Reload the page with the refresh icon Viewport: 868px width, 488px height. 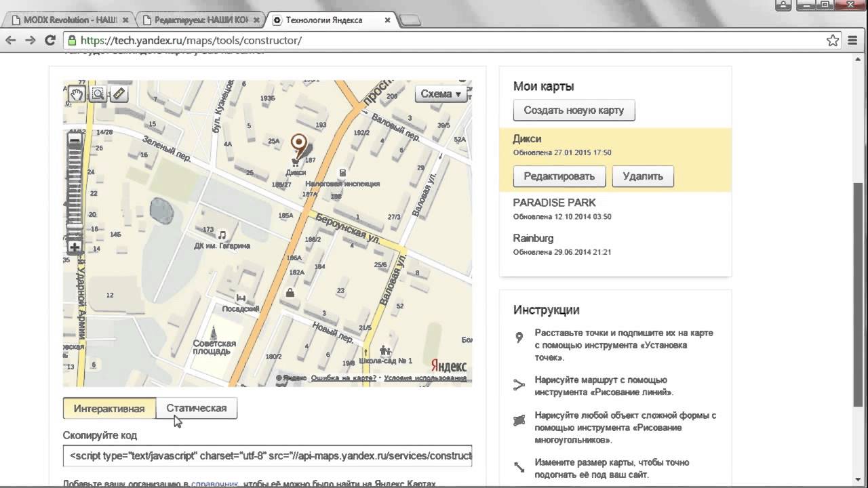tap(50, 41)
